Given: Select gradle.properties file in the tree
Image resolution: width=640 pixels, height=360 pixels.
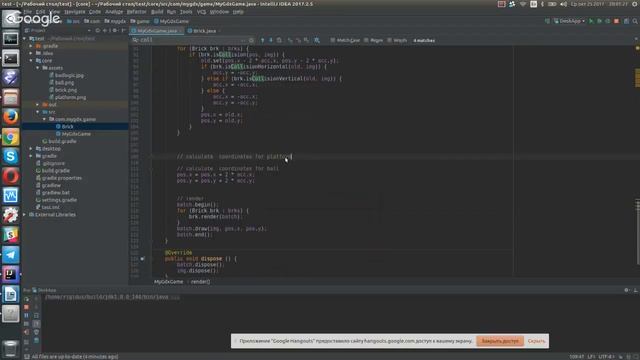Looking at the screenshot, I should click(x=62, y=178).
